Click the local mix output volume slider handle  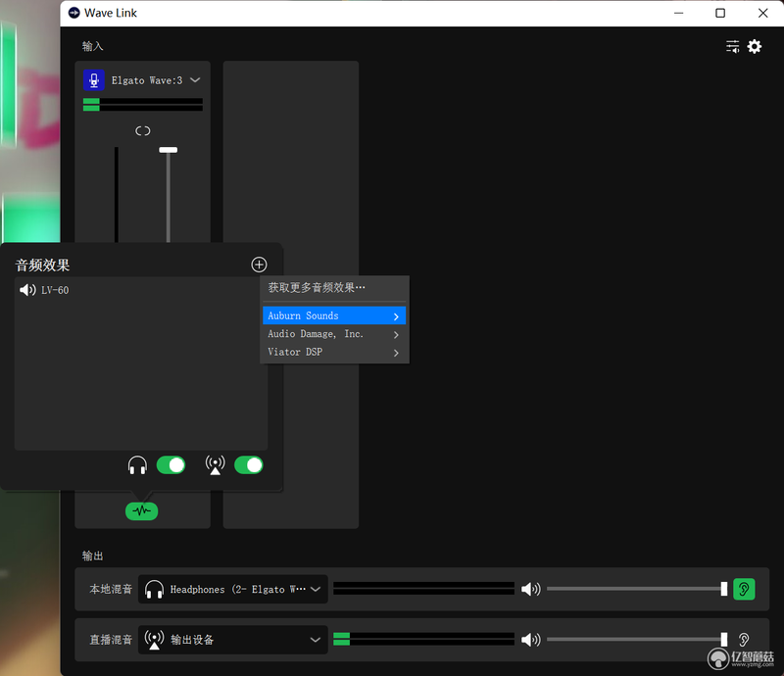(x=723, y=589)
